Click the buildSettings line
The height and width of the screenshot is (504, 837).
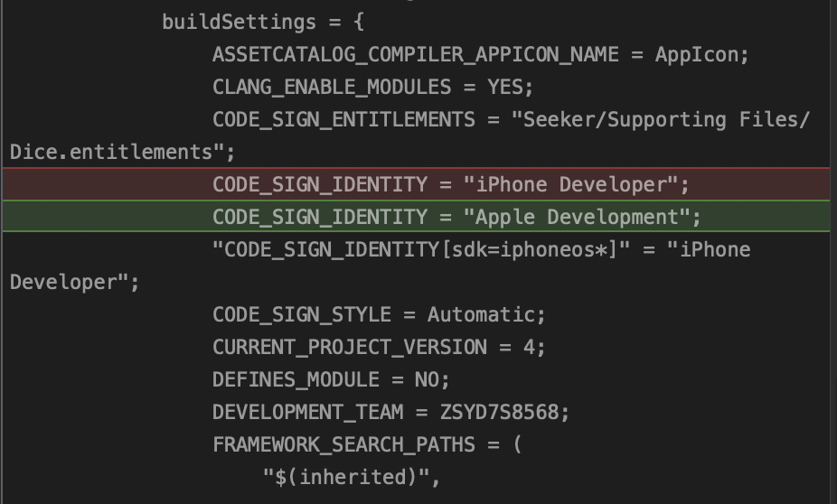pyautogui.click(x=263, y=22)
